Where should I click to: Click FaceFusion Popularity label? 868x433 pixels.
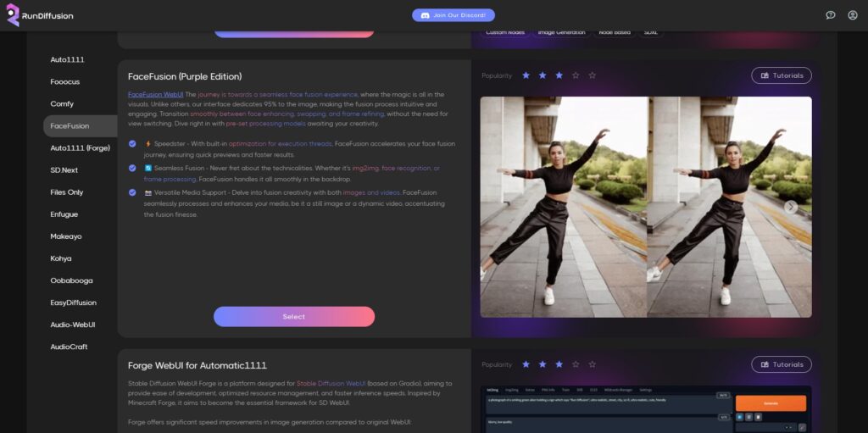point(497,76)
